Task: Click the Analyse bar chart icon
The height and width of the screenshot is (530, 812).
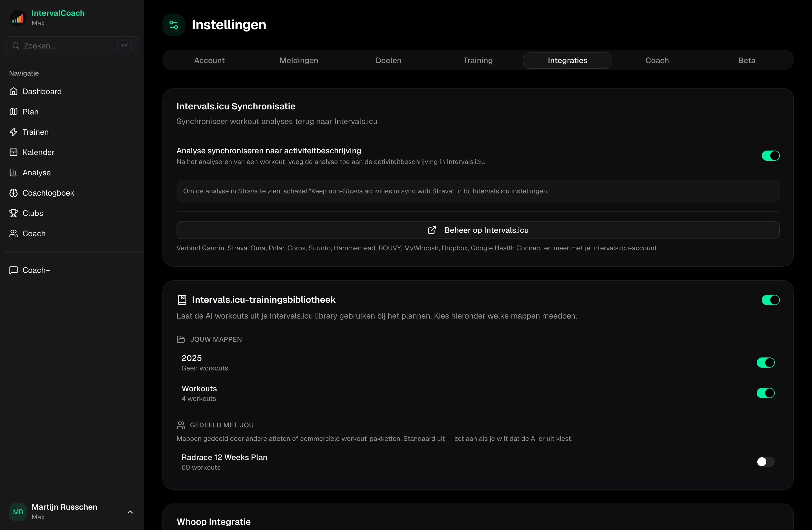Action: 14,173
